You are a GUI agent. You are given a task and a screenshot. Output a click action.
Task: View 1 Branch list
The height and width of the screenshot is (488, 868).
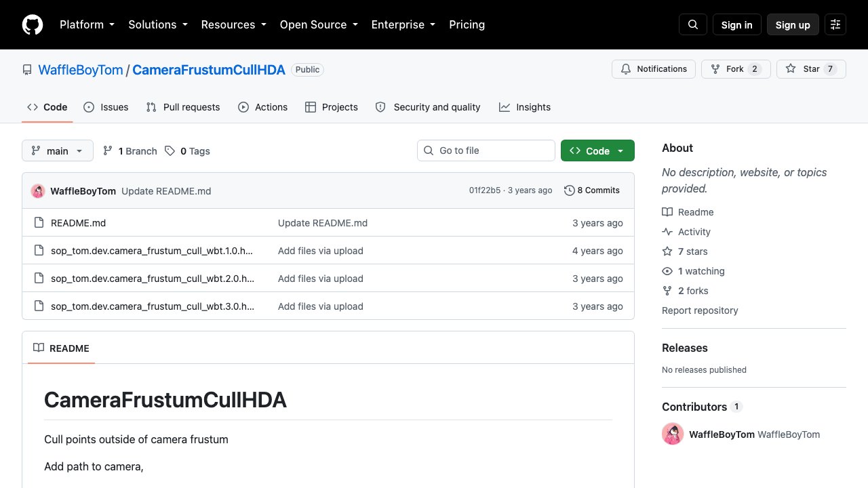130,151
